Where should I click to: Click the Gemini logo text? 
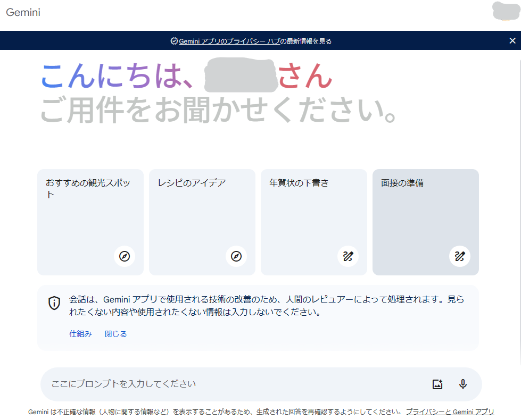(x=23, y=12)
